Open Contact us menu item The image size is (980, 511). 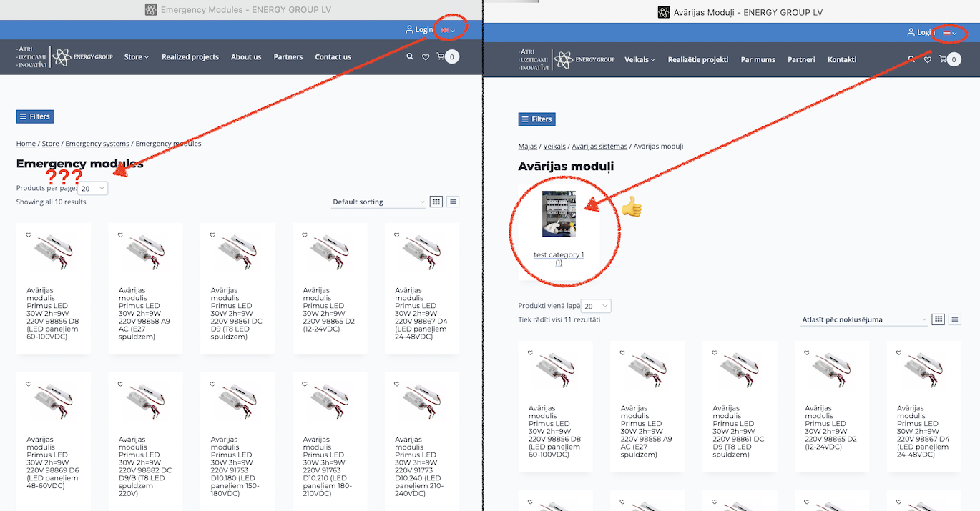tap(333, 57)
